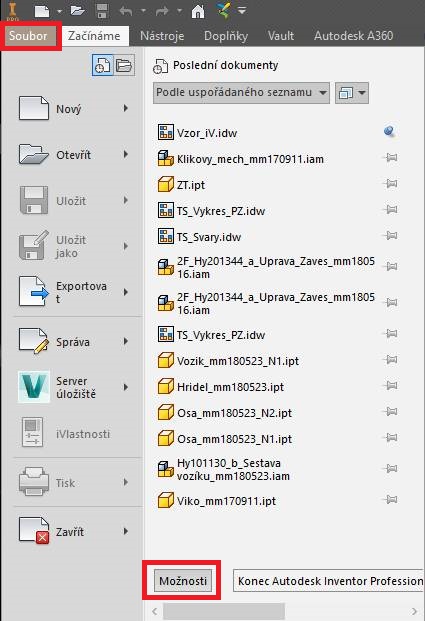This screenshot has height=621, width=425.
Task: Click the Open folder icon in top toolbar
Action: pyautogui.click(x=77, y=10)
